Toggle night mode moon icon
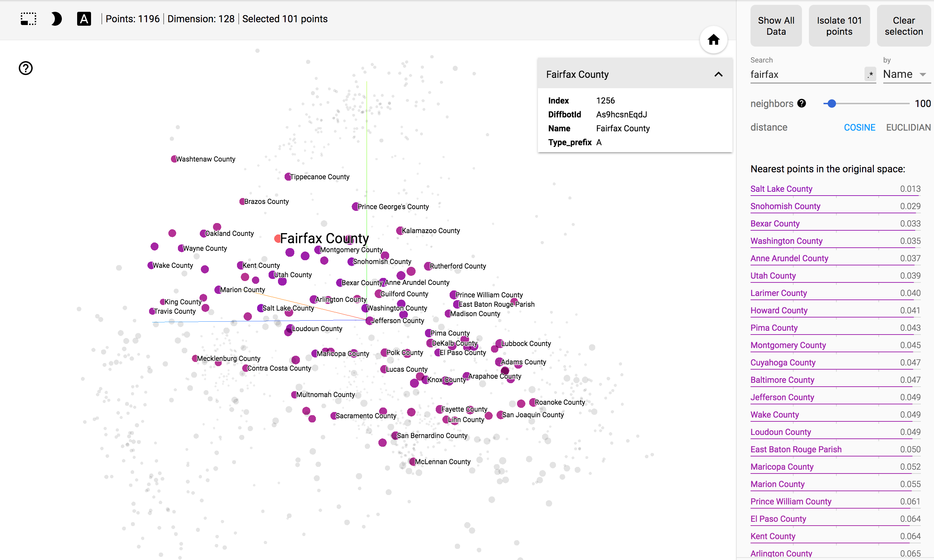The image size is (934, 560). (56, 19)
